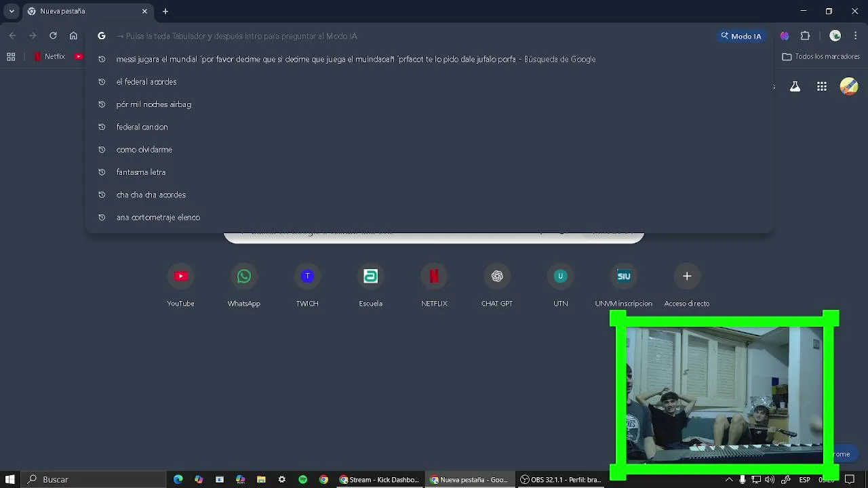
Task: Open the Chrome extensions puzzle icon
Action: click(806, 36)
